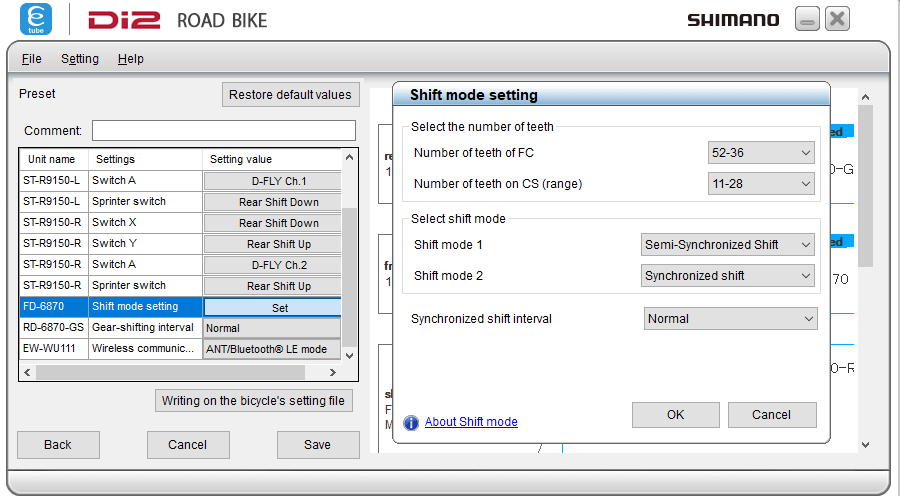Screen dimensions: 900x496
Task: Save the preset settings
Action: coord(317,445)
